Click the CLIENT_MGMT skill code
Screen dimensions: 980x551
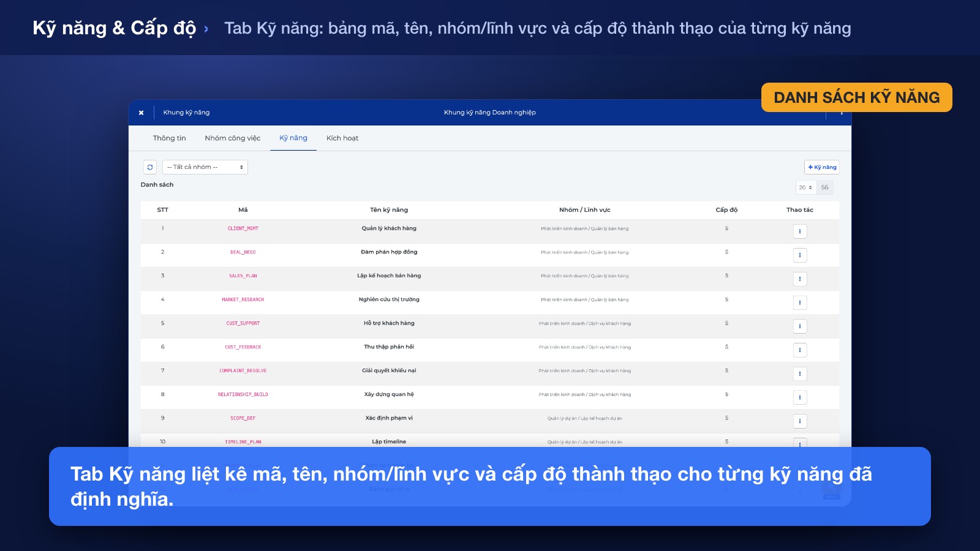tap(243, 228)
